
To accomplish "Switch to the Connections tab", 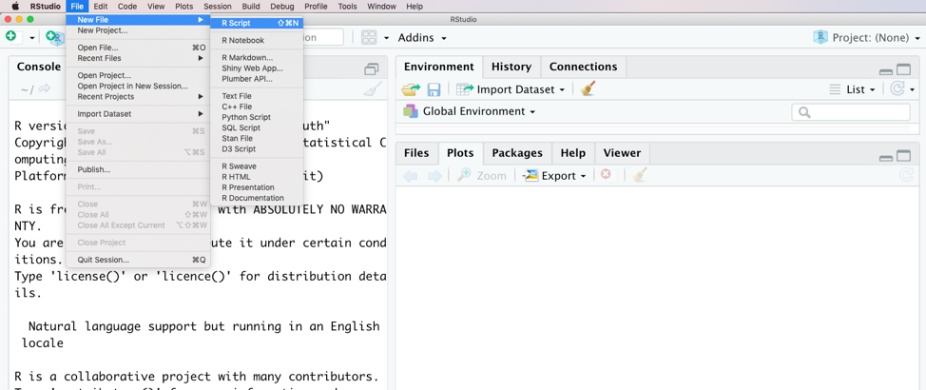I will 583,67.
